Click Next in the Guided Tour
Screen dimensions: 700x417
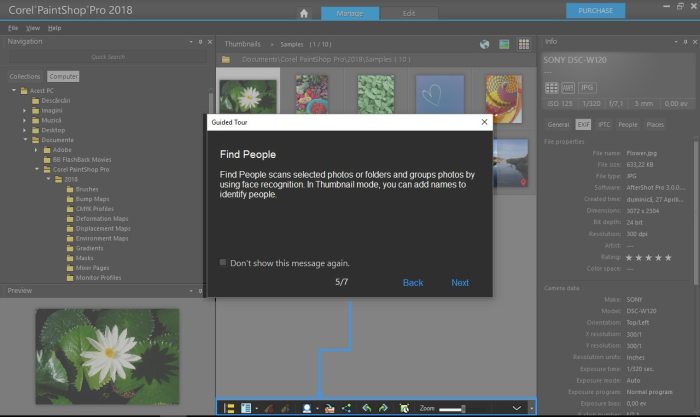pyautogui.click(x=460, y=283)
